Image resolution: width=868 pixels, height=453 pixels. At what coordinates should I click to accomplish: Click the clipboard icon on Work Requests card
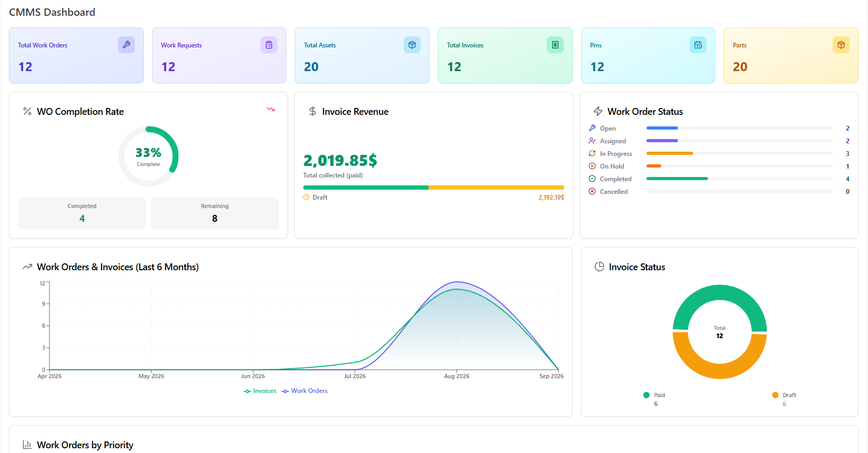point(269,45)
